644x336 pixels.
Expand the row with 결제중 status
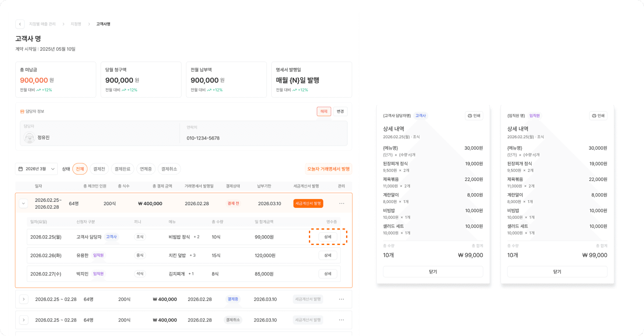point(24,299)
